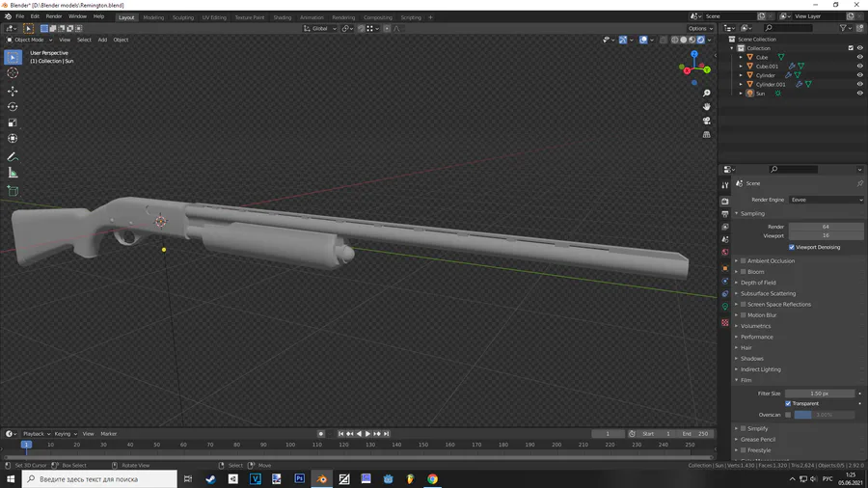Select the Cylinder object in outliner
Image resolution: width=868 pixels, height=488 pixels.
pyautogui.click(x=766, y=75)
